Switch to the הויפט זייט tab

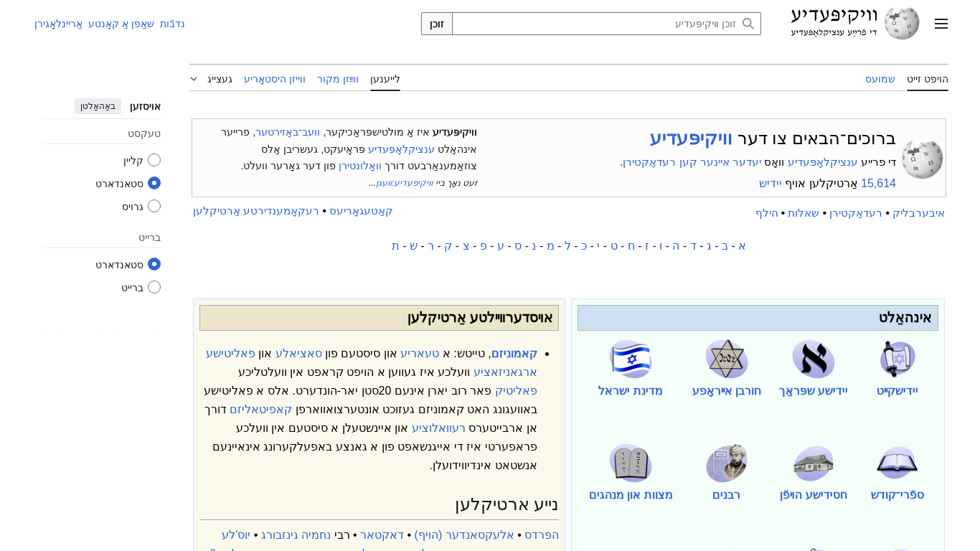coord(928,79)
